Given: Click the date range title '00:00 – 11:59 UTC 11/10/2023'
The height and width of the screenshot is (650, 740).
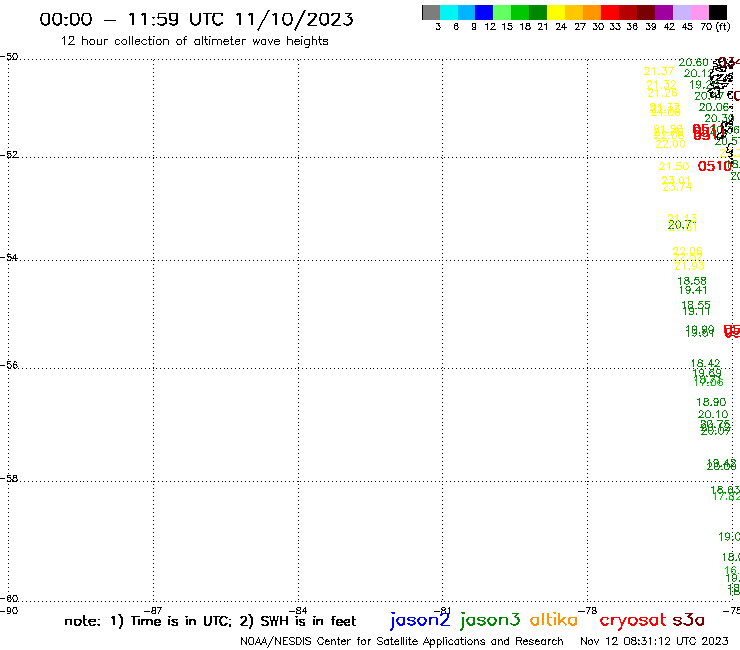Looking at the screenshot, I should point(196,19).
